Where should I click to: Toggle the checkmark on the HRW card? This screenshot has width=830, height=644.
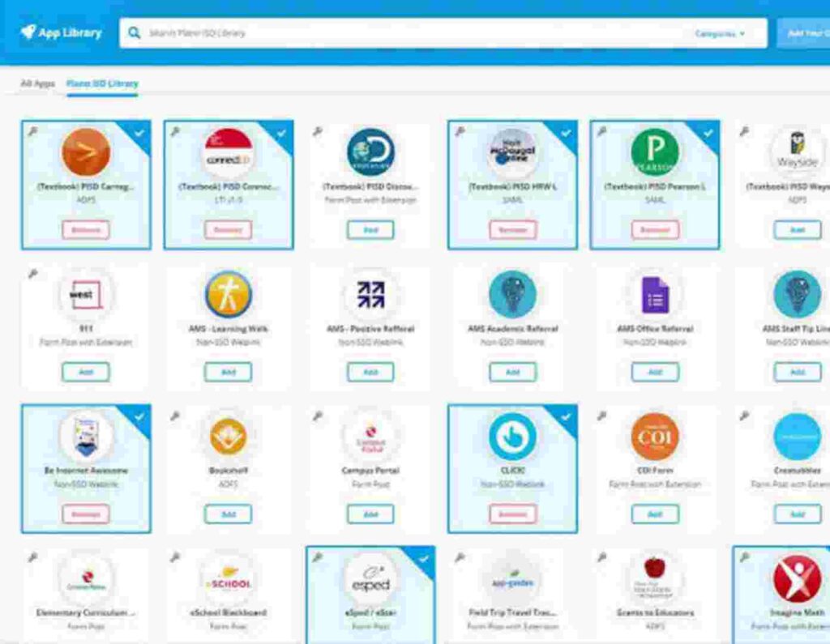point(566,133)
